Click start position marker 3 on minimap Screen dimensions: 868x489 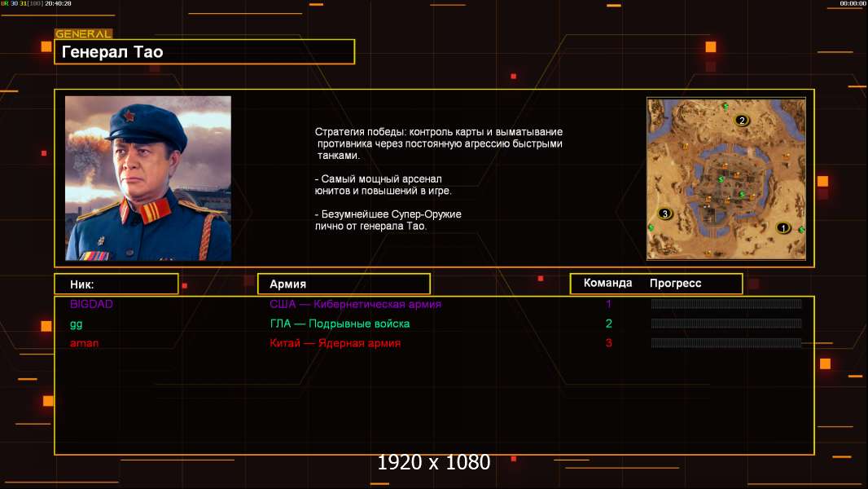click(x=664, y=214)
